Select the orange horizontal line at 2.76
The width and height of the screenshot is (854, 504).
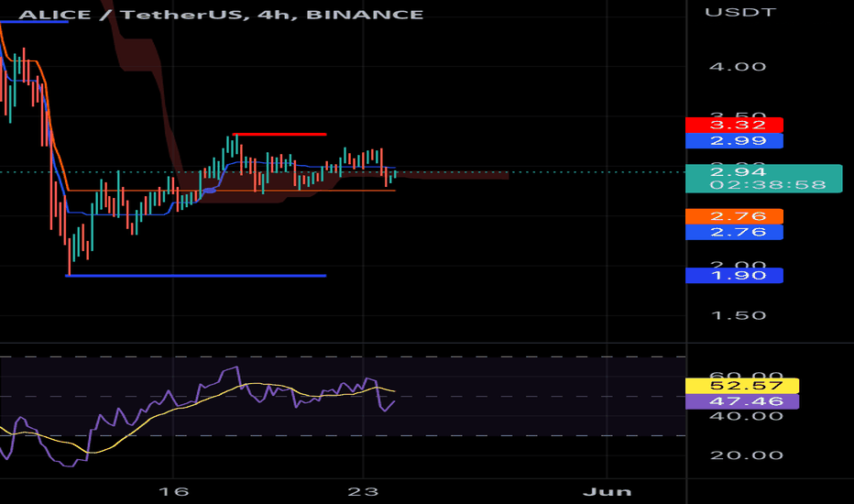tap(231, 191)
